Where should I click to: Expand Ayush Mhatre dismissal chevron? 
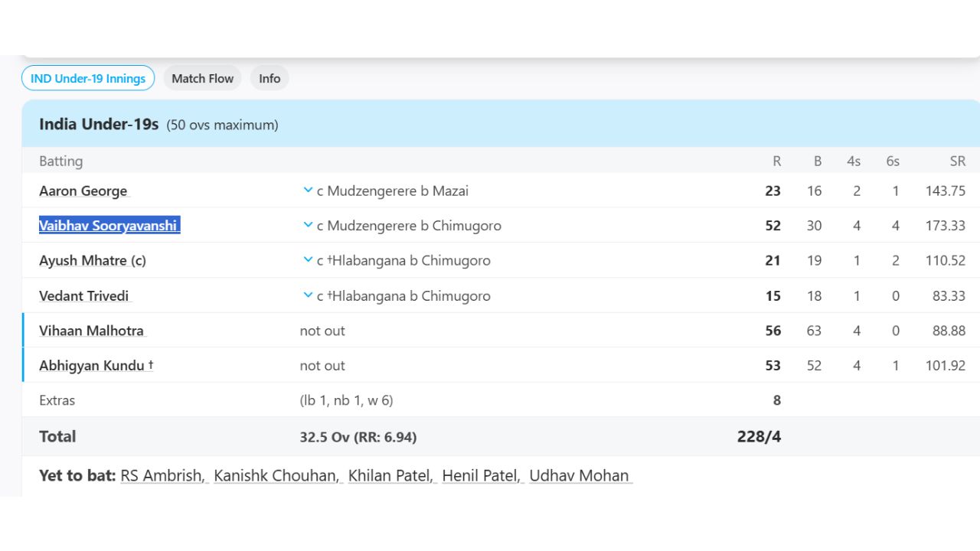tap(308, 260)
